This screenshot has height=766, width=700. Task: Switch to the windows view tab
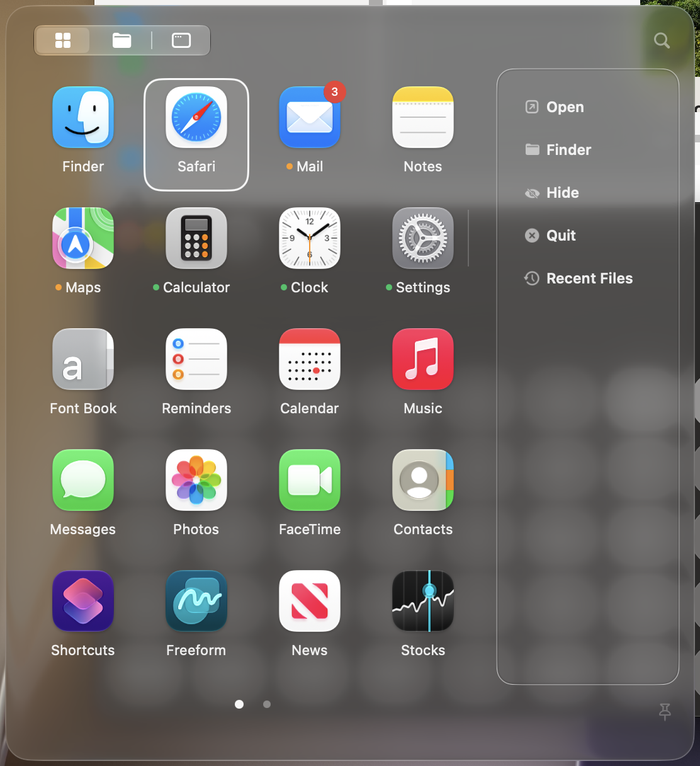(x=181, y=40)
